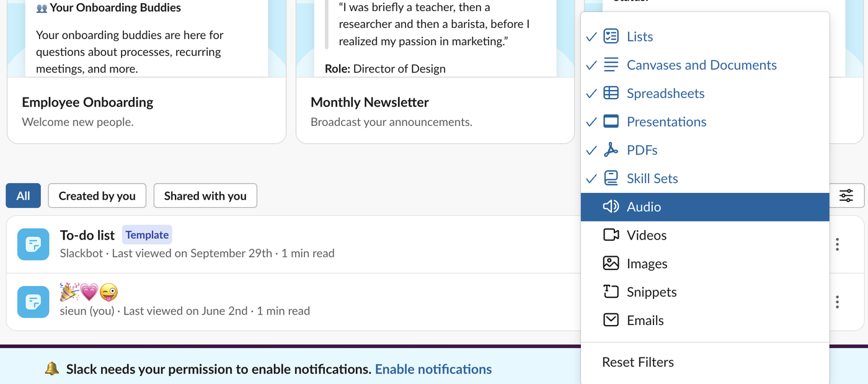
Task: Open the Employee Onboarding template card
Action: (146, 72)
